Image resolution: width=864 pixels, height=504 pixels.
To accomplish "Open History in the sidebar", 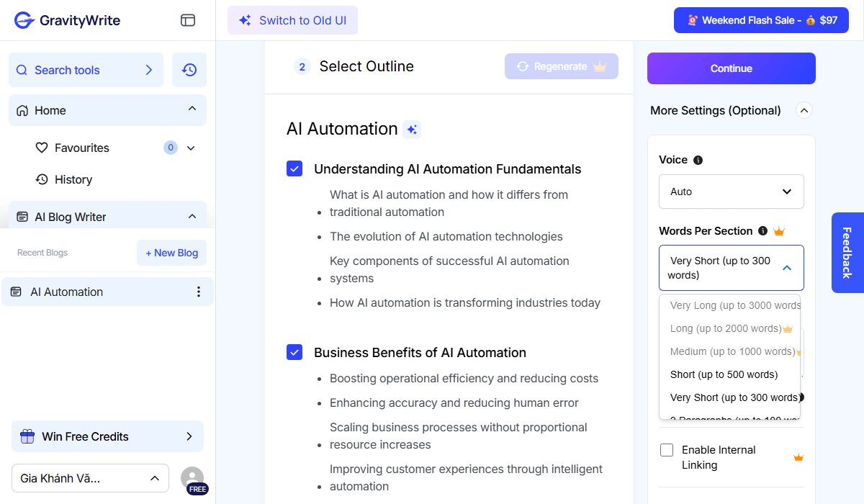I will [x=73, y=179].
